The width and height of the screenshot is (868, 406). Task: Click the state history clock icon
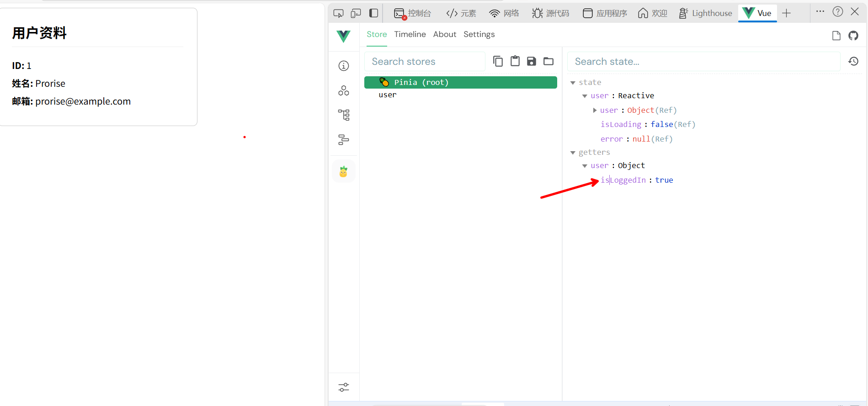(853, 61)
